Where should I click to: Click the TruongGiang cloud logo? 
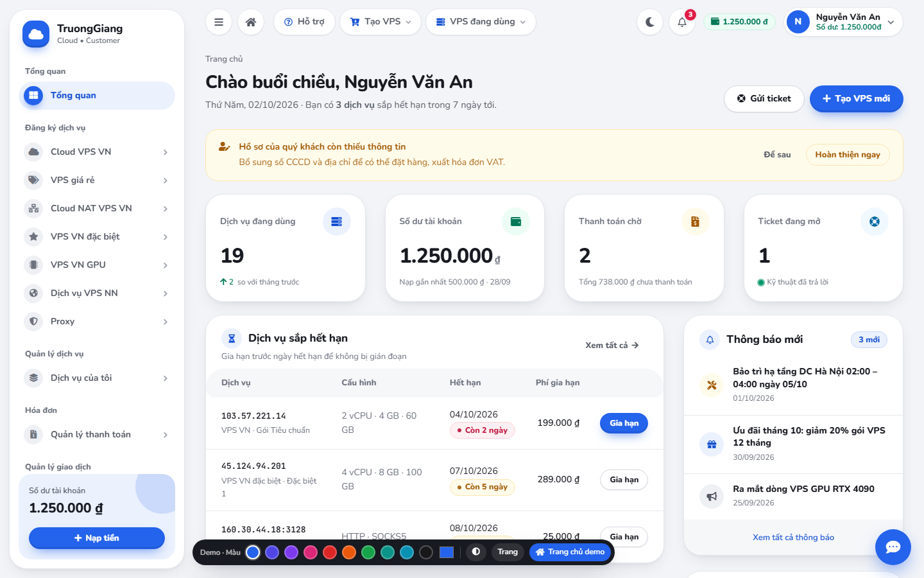(36, 34)
